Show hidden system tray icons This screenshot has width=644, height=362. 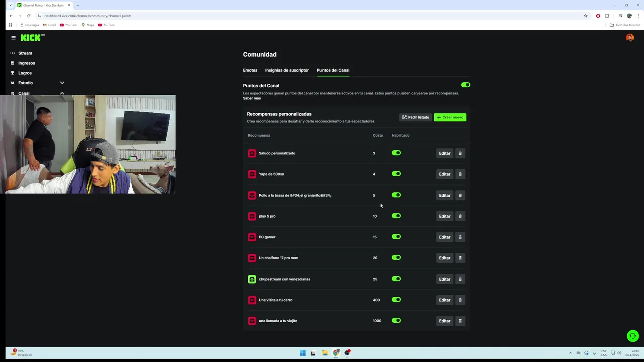click(x=570, y=353)
